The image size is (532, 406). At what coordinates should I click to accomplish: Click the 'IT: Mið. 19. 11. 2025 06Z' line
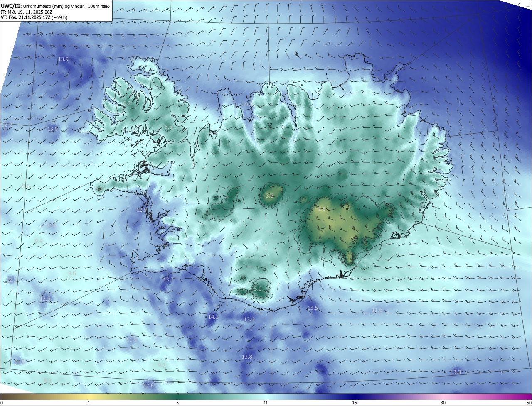click(x=27, y=12)
